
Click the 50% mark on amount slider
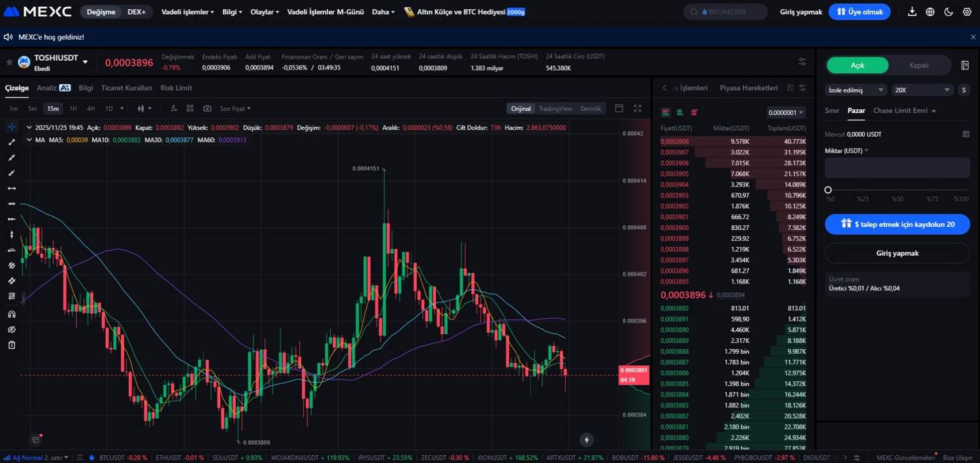point(898,190)
